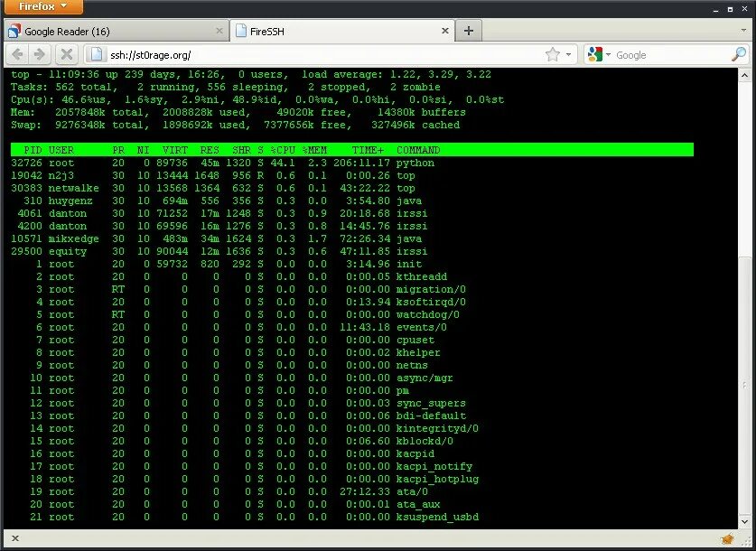The width and height of the screenshot is (756, 551).
Task: Click the khelper command text
Action: point(418,352)
